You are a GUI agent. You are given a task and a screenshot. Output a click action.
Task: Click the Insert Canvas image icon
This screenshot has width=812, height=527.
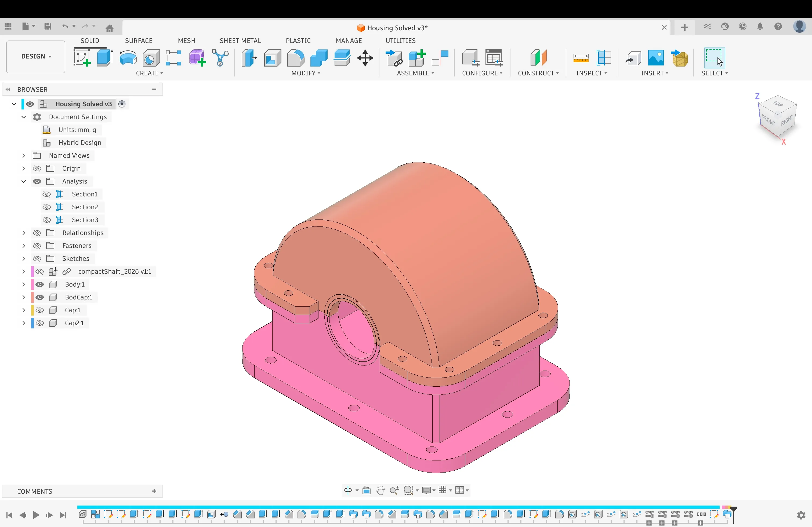tap(656, 58)
